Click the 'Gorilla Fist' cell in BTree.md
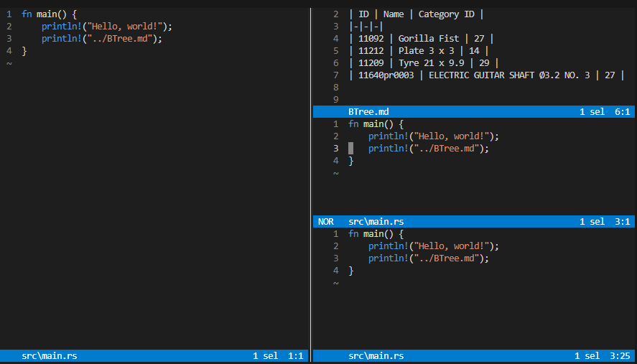The height and width of the screenshot is (364, 637). point(429,39)
